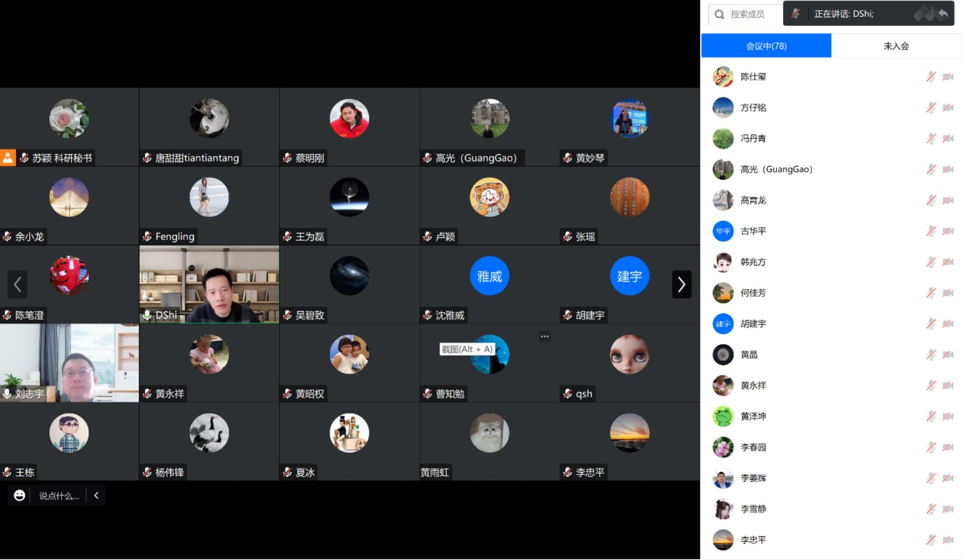Go to the next page of participants
Image resolution: width=964 pixels, height=560 pixels.
click(681, 284)
